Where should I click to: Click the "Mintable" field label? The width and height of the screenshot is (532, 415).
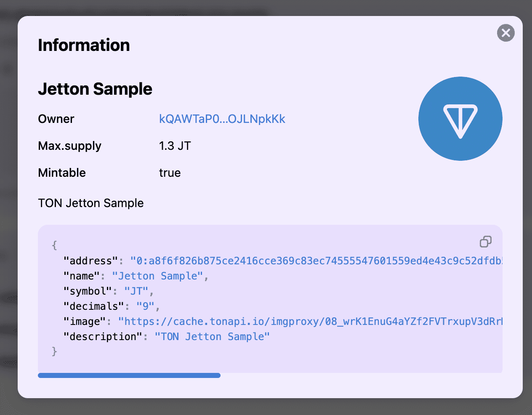click(62, 173)
